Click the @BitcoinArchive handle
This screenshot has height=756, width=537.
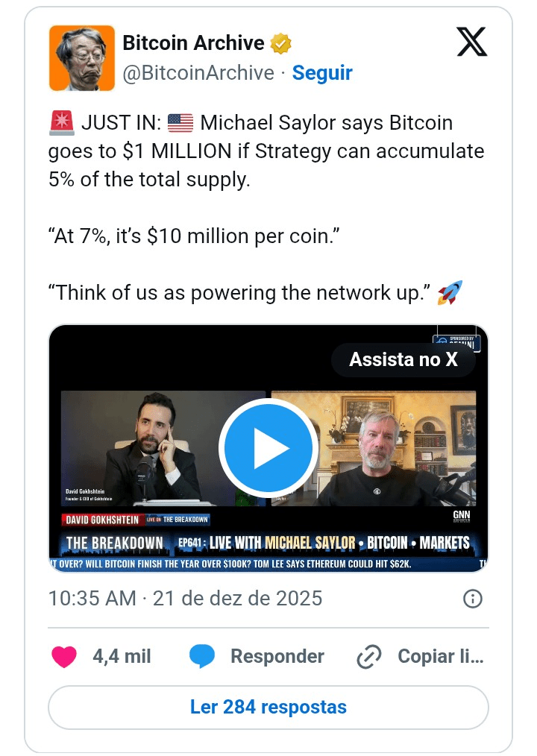pyautogui.click(x=198, y=73)
